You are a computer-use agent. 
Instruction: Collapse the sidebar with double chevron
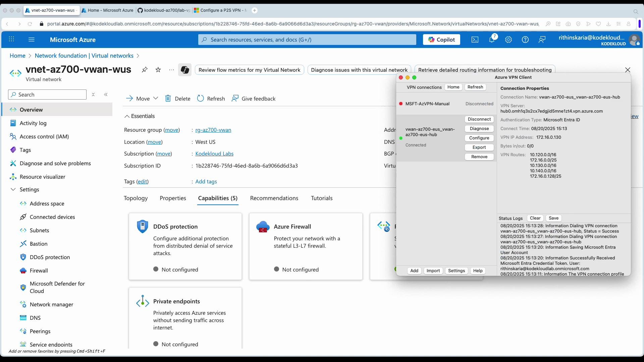point(106,95)
